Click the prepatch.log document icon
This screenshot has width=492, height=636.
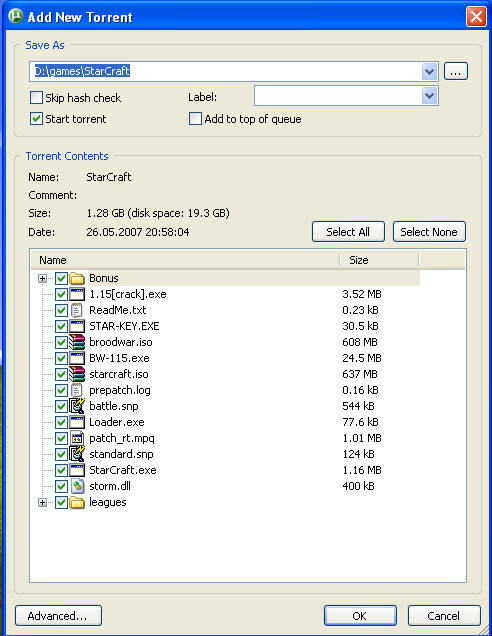(x=77, y=390)
